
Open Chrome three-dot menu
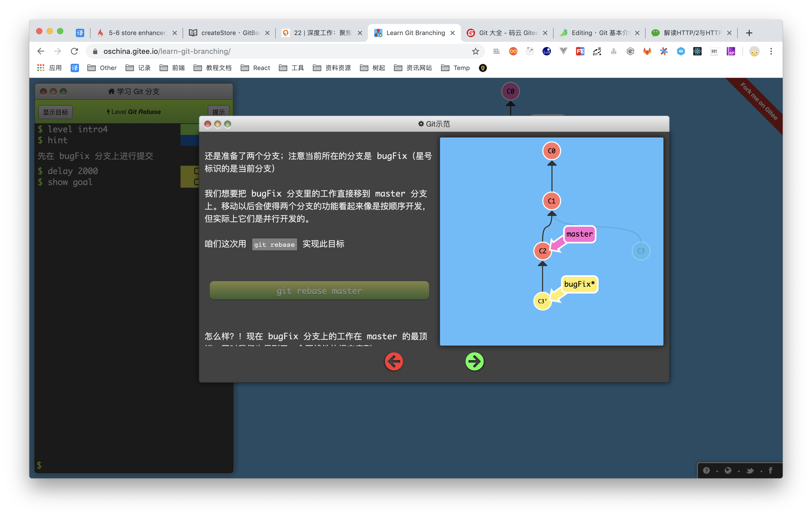tap(771, 51)
